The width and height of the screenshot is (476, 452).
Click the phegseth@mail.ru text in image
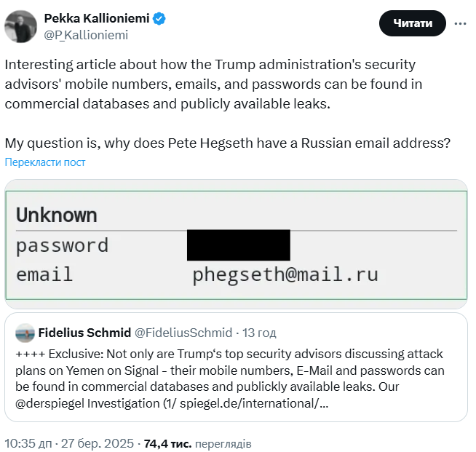(x=285, y=274)
